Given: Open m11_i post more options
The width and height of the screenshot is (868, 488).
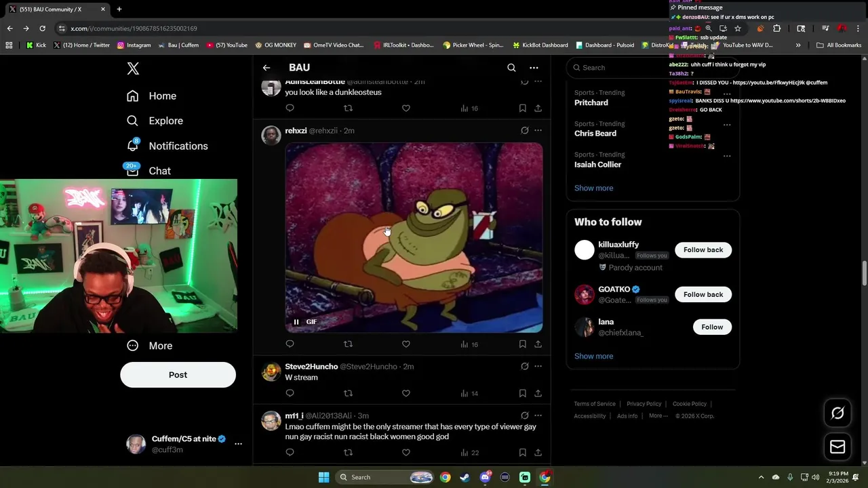Looking at the screenshot, I should 538,415.
